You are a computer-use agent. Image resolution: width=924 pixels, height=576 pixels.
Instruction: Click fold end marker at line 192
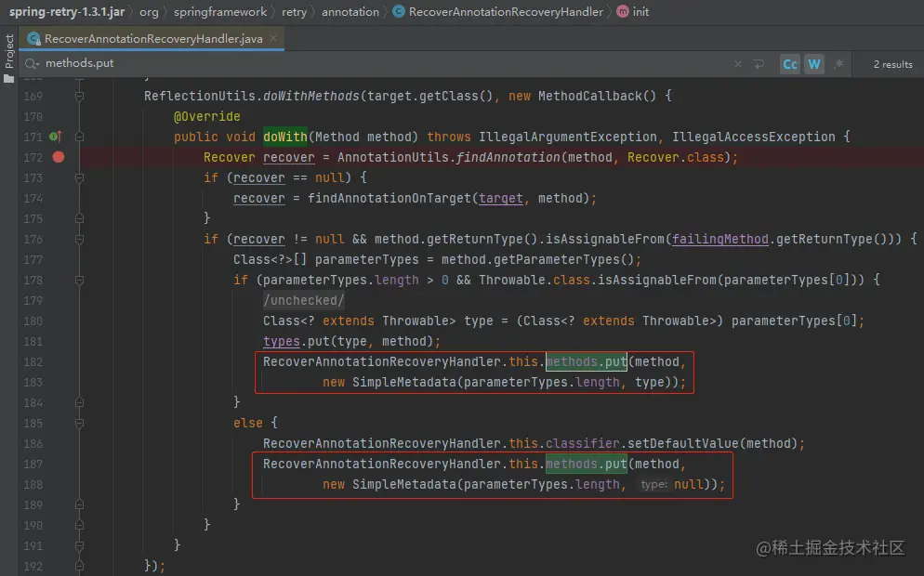point(79,567)
